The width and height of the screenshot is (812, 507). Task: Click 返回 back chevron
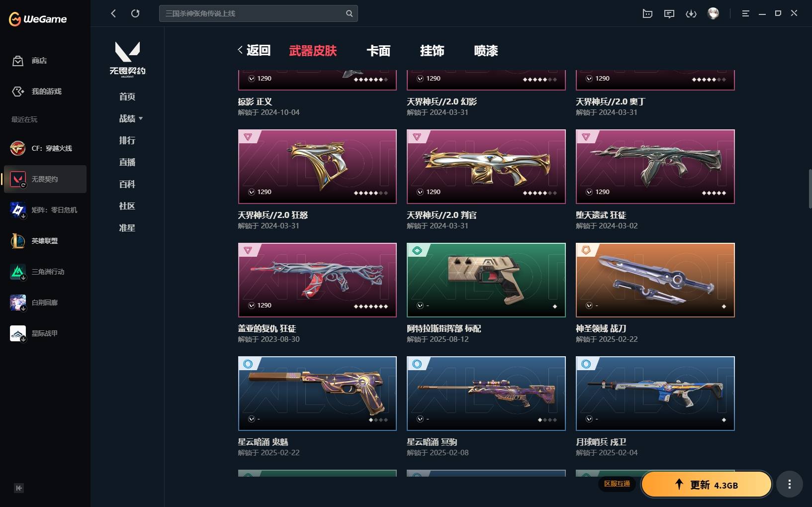click(254, 50)
